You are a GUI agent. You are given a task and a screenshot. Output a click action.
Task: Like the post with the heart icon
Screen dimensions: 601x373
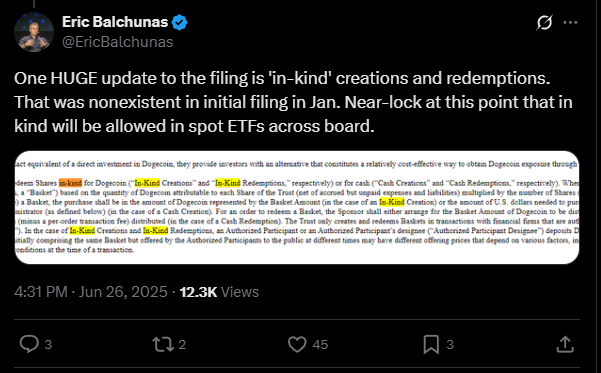(x=297, y=344)
